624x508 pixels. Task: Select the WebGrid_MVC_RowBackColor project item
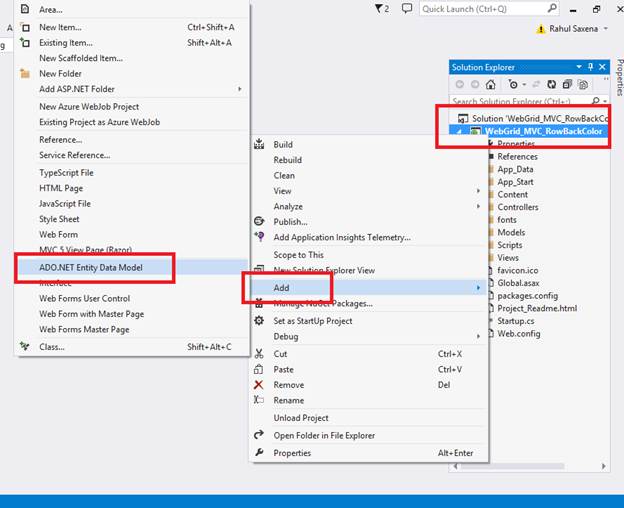(543, 131)
